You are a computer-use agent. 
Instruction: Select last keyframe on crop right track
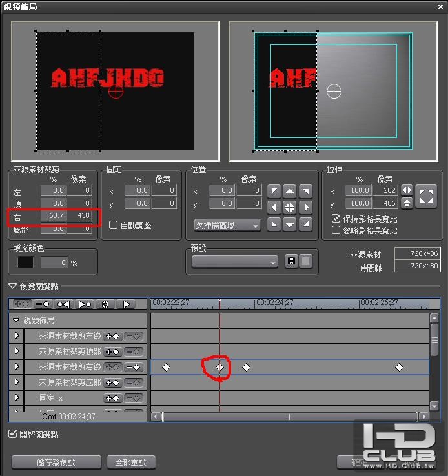pyautogui.click(x=399, y=368)
